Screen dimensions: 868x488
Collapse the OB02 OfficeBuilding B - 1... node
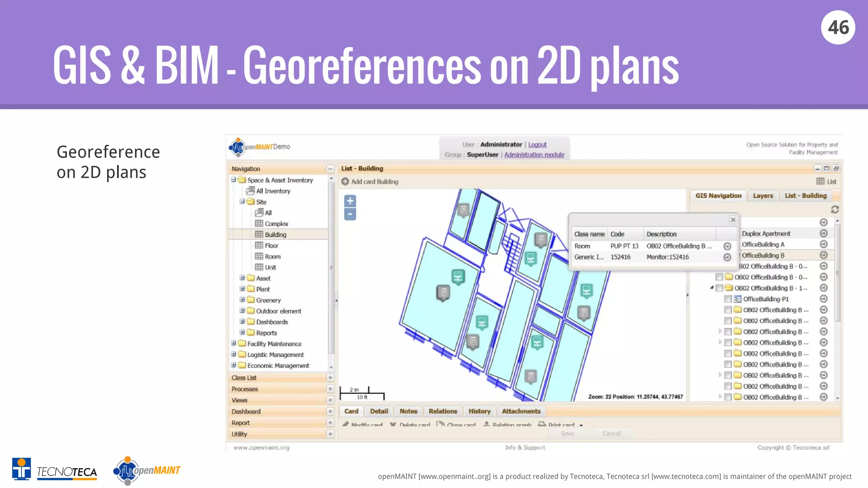712,288
